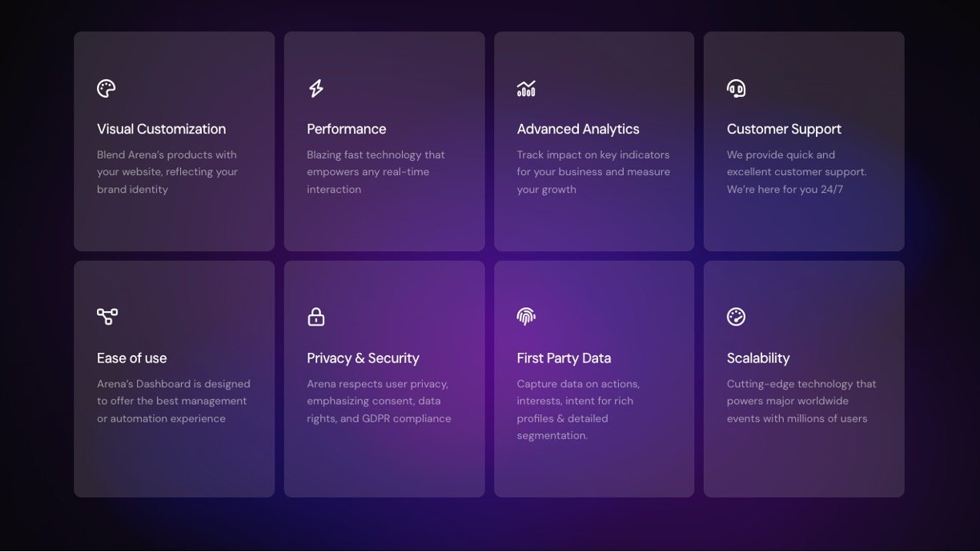Click the connected nodes Ease of use icon
Image resolution: width=980 pixels, height=552 pixels.
coord(106,317)
